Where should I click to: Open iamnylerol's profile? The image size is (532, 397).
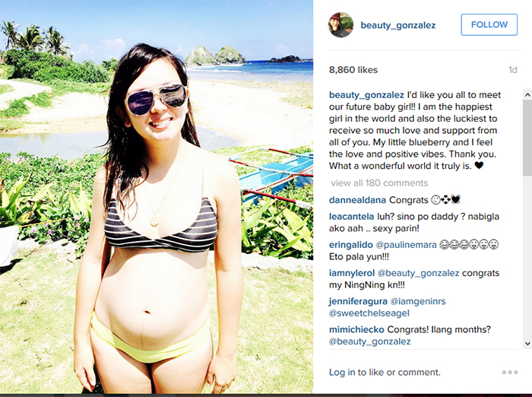(352, 273)
